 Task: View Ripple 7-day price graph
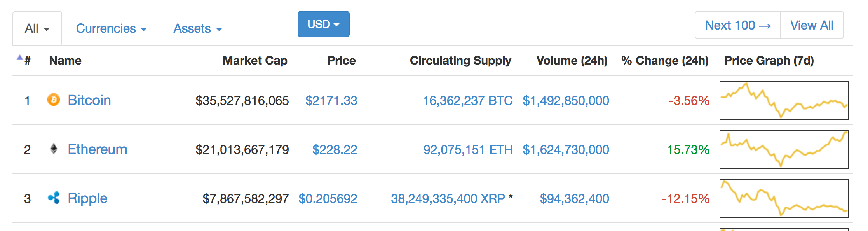pos(784,198)
